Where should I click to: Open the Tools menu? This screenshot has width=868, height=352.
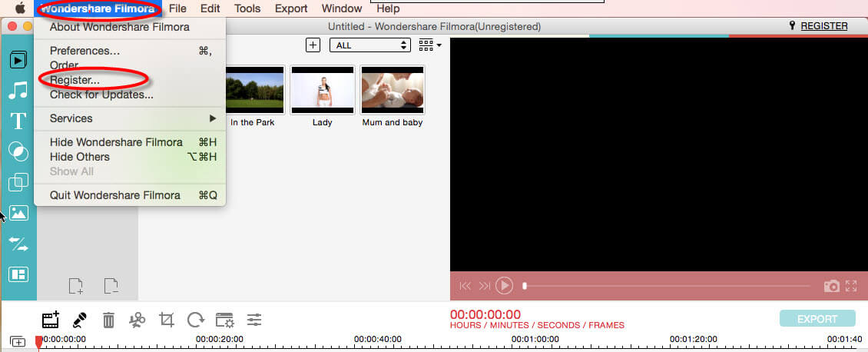(x=247, y=8)
